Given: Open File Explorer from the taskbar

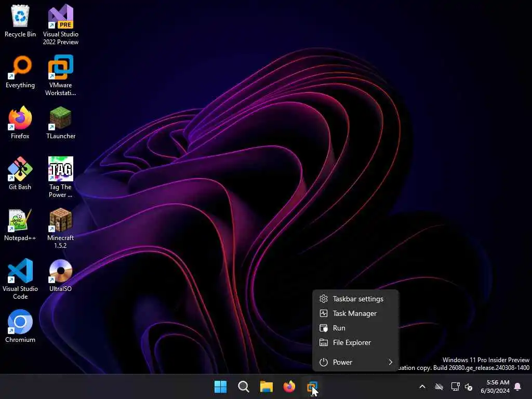Looking at the screenshot, I should coord(267,387).
